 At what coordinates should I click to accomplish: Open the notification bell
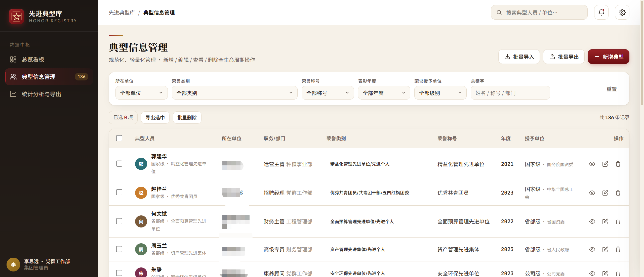tap(601, 12)
